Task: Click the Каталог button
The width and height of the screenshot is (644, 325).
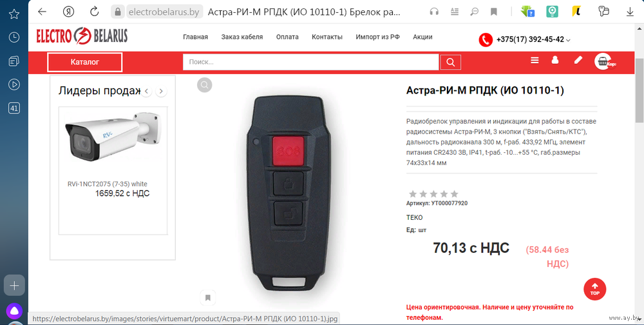Action: 84,62
